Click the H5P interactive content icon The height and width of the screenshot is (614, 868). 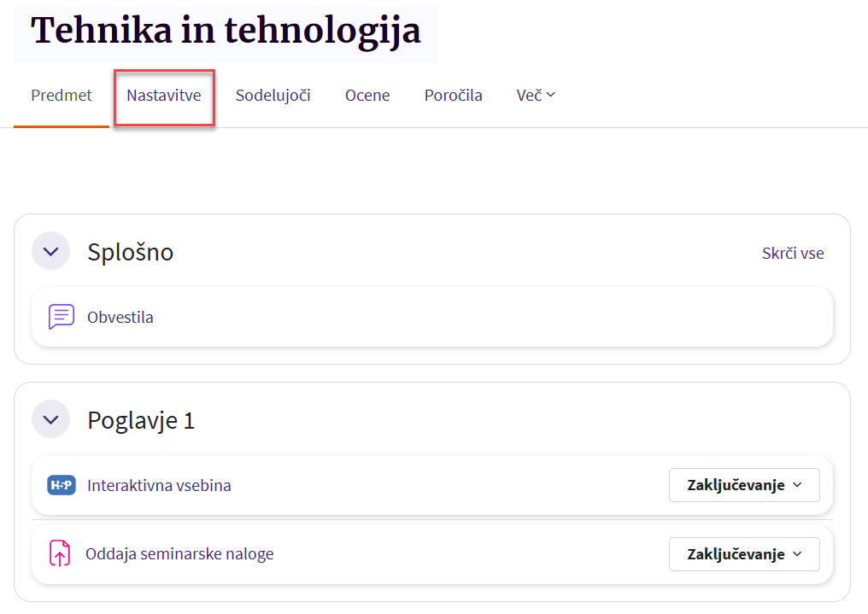pos(62,485)
